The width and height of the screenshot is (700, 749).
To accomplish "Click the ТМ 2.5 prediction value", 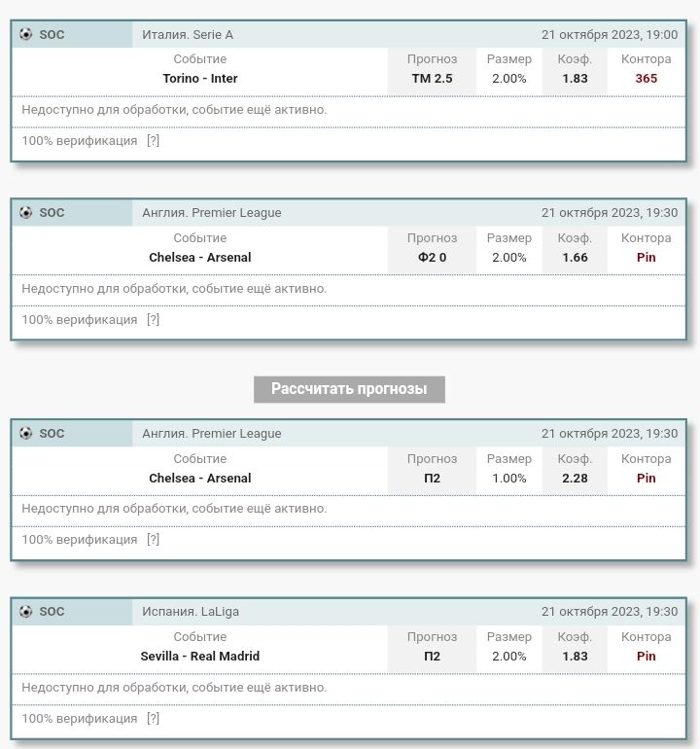I will point(432,79).
